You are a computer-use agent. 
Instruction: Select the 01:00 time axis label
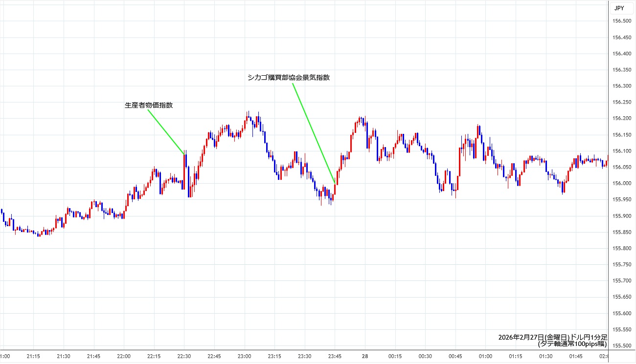(x=485, y=356)
